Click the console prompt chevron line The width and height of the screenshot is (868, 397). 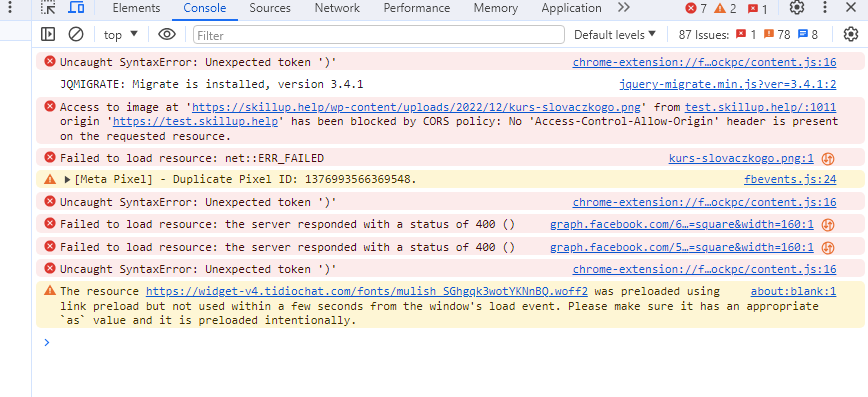point(47,343)
